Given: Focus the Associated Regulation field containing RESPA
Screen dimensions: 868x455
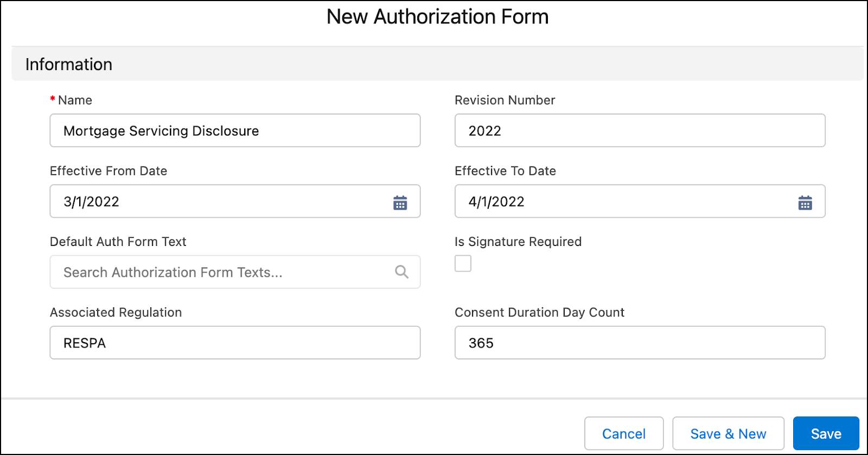Looking at the screenshot, I should (x=235, y=343).
